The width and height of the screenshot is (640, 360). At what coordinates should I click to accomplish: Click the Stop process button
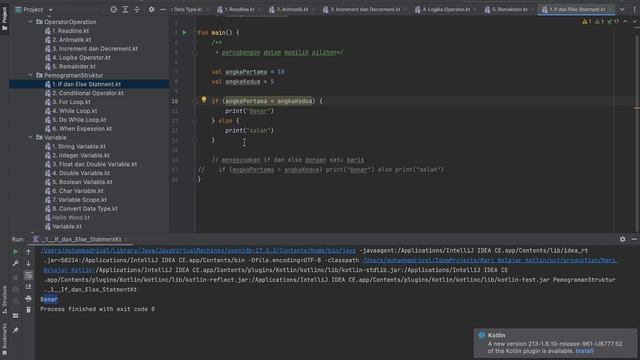(x=16, y=277)
